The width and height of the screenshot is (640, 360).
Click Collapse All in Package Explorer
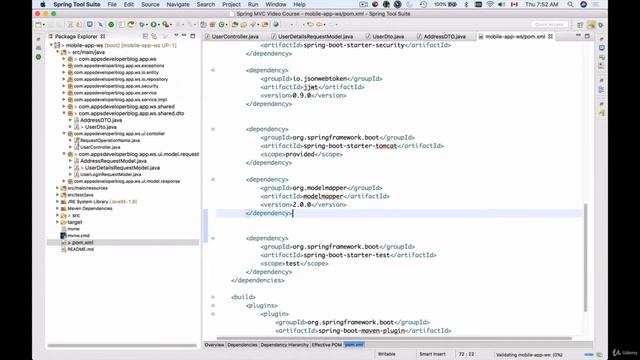click(x=145, y=36)
